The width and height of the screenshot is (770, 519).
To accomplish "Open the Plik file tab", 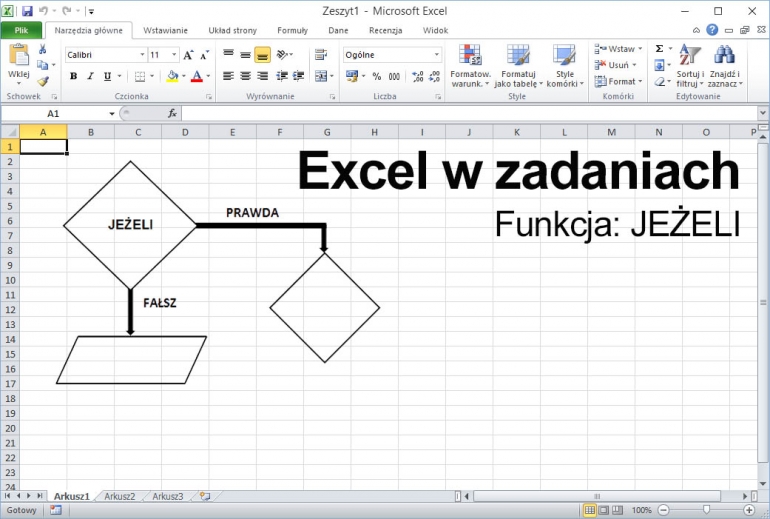I will (x=21, y=30).
